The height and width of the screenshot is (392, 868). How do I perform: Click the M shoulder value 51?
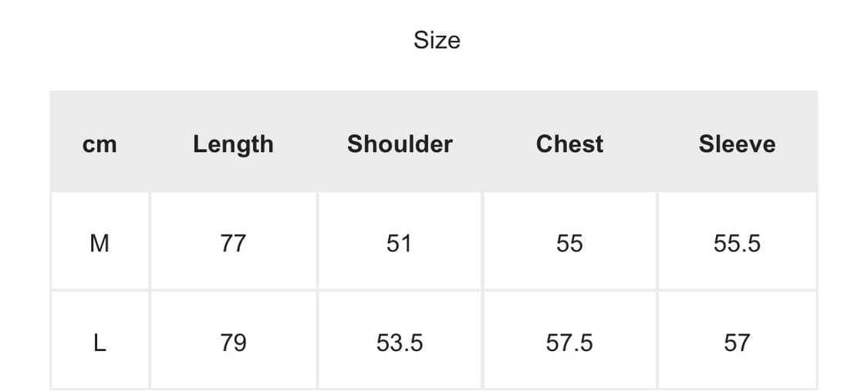[x=399, y=243]
